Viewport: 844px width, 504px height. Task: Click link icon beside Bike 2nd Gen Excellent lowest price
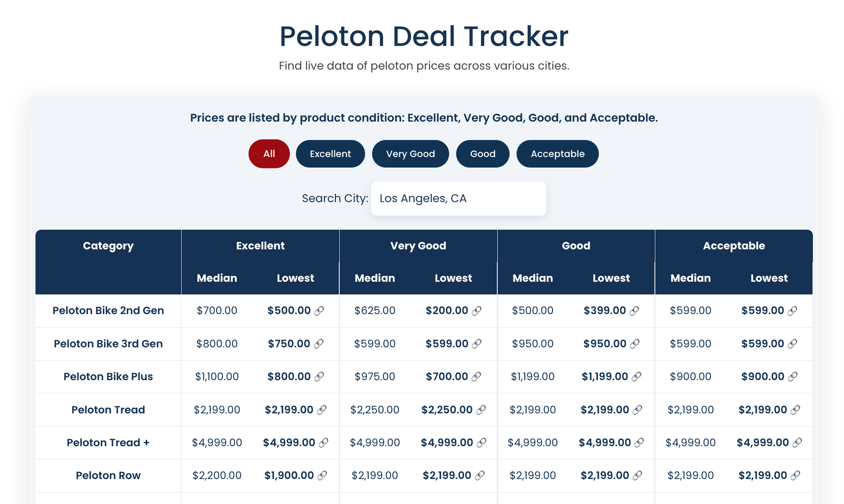pos(320,311)
